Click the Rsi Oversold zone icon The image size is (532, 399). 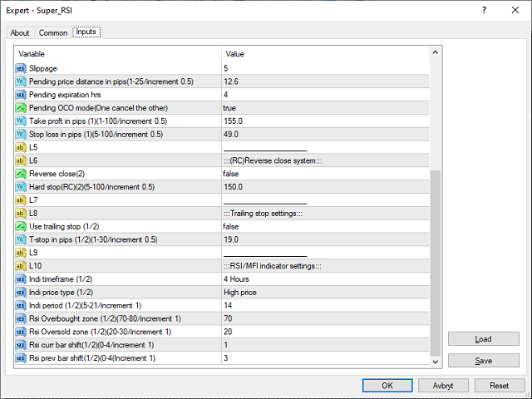[x=21, y=332]
